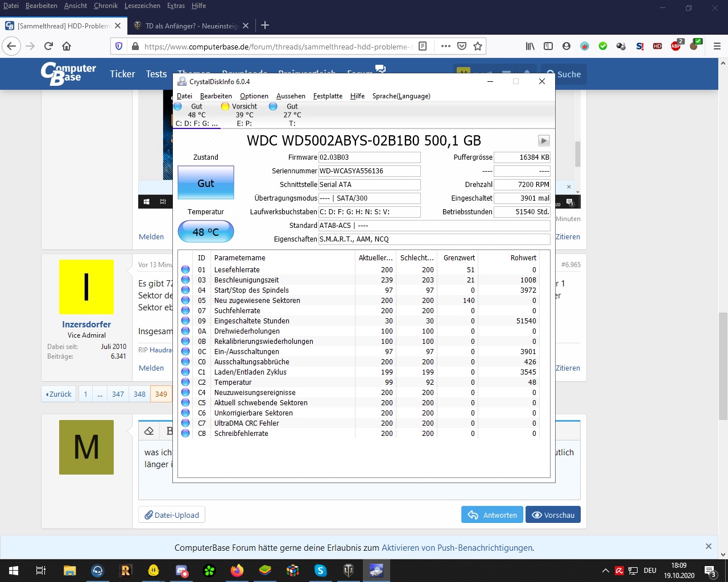Screen dimensions: 728x582
Task: Click Datei-Upload button
Action: (172, 515)
